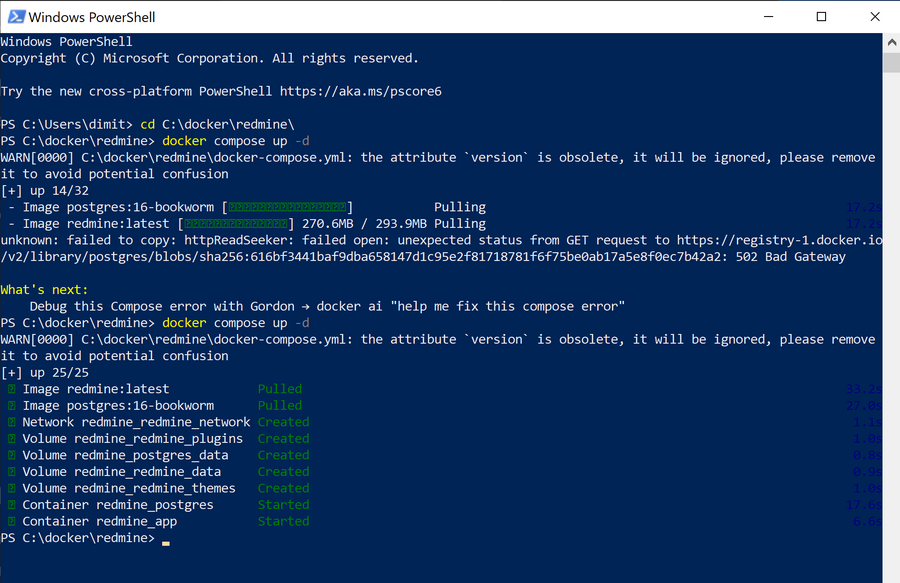
Task: Click the status marker beside Network redmine_redmine_network
Action: click(11, 422)
